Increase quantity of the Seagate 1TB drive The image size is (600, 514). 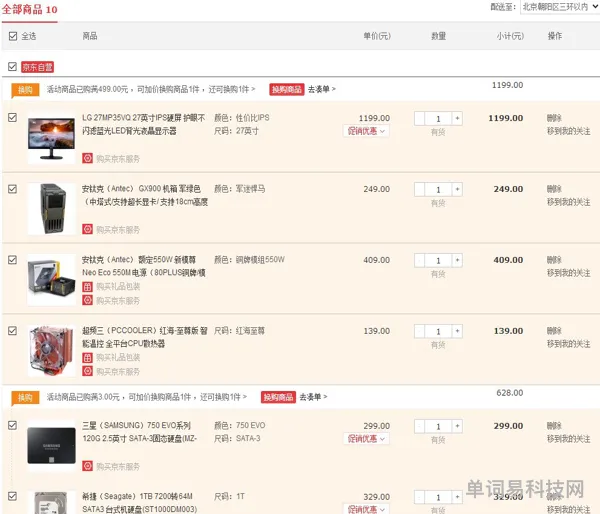click(457, 497)
